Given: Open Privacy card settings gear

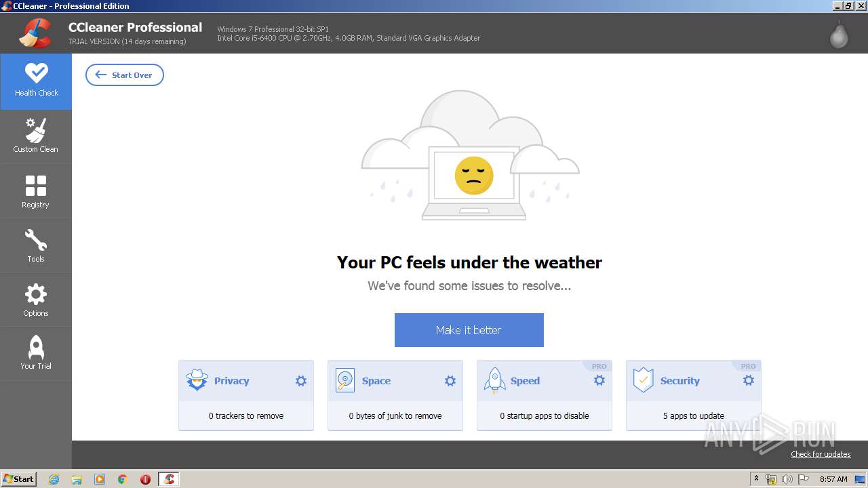Looking at the screenshot, I should point(301,381).
